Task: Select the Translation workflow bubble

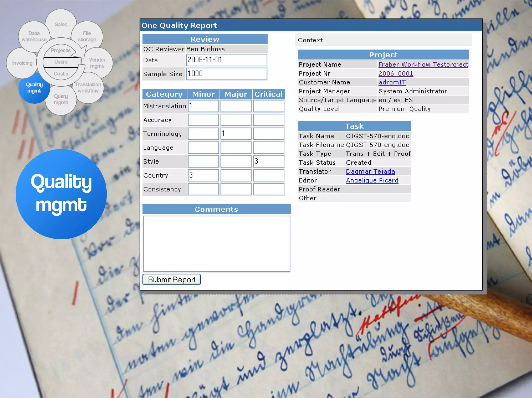Action: [x=88, y=87]
